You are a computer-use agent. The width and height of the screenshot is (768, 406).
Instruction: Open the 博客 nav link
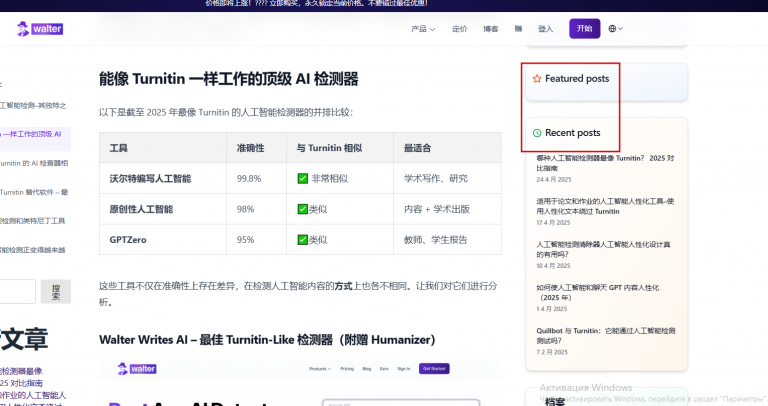491,29
